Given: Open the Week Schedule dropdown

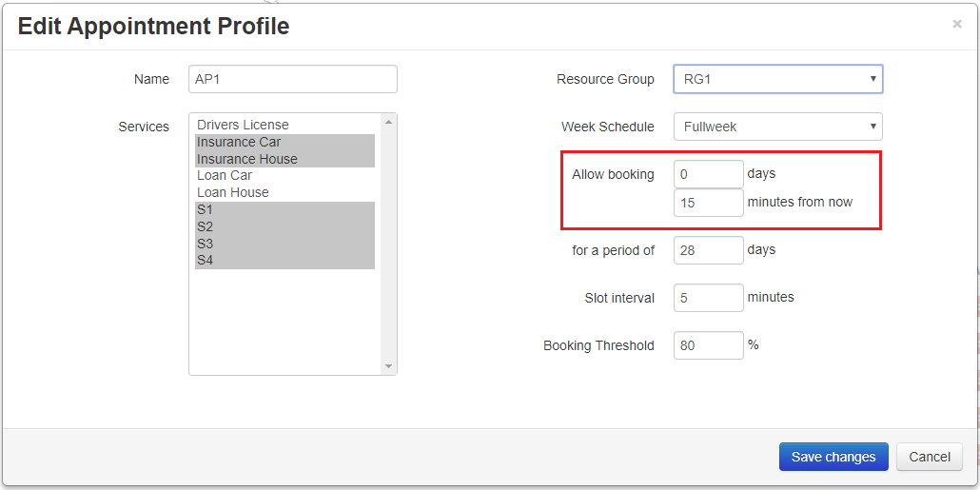Looking at the screenshot, I should [778, 127].
